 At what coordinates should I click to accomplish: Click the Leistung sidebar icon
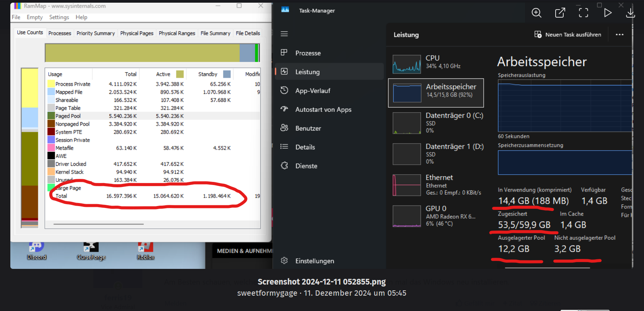coord(284,71)
